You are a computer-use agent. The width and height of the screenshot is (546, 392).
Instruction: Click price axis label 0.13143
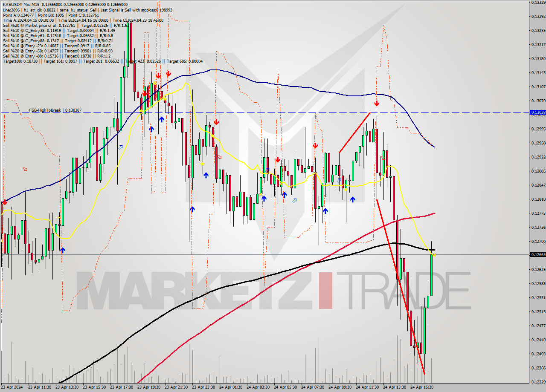pyautogui.click(x=538, y=72)
